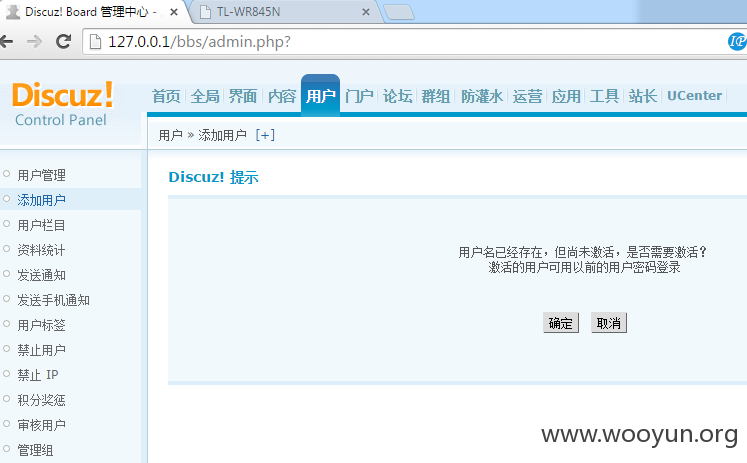Cancel with the 取消 button

pos(609,323)
